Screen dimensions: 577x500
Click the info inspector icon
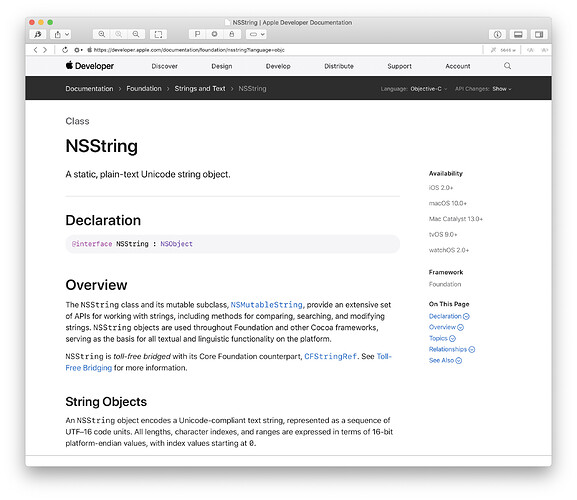pos(498,34)
